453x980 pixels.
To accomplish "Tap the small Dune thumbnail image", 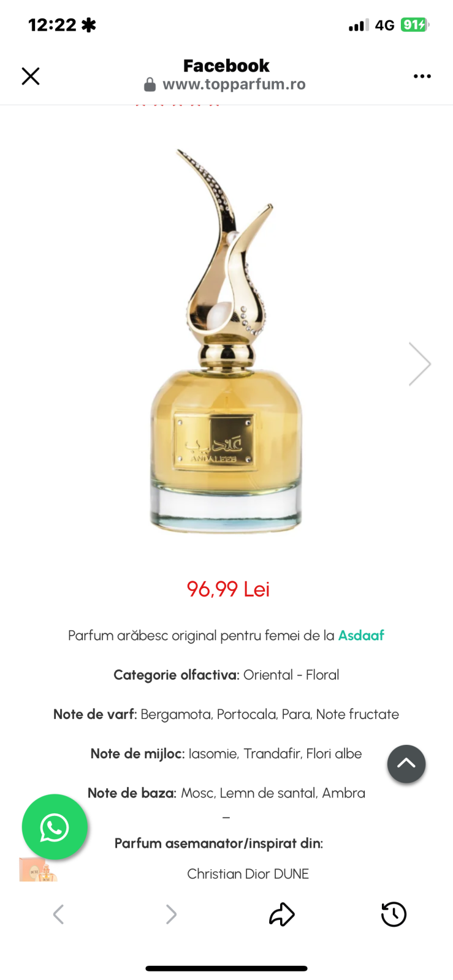I will (x=38, y=870).
